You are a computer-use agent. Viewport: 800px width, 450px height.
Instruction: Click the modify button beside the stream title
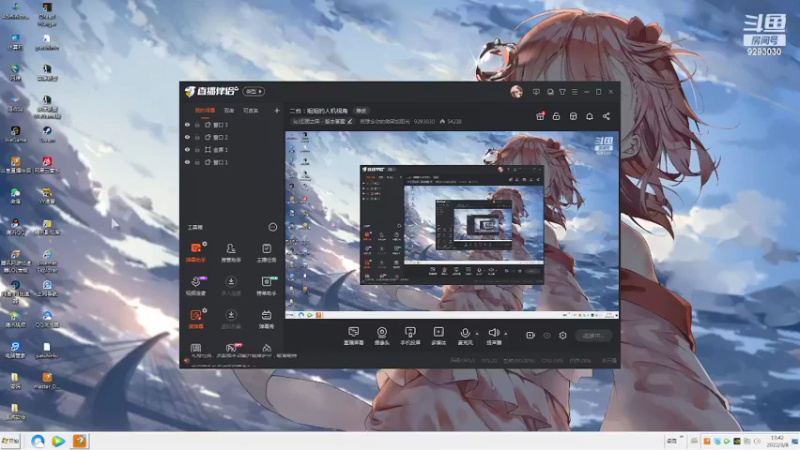click(x=361, y=111)
